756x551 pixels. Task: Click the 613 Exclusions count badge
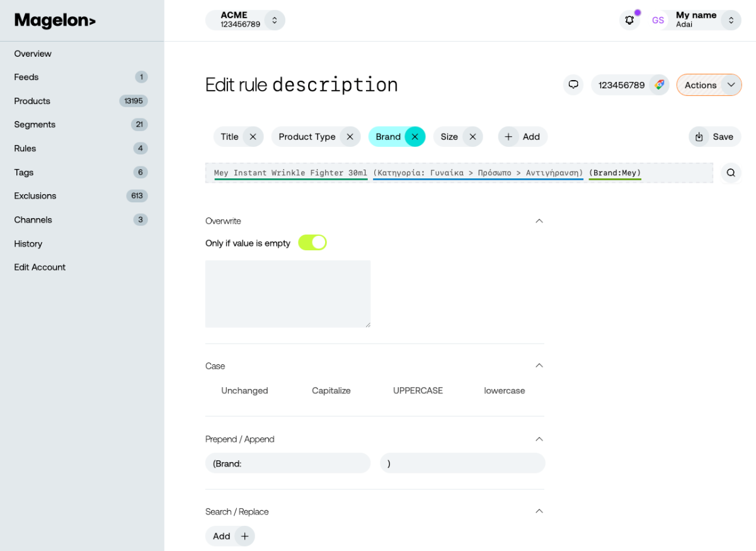[x=137, y=195]
